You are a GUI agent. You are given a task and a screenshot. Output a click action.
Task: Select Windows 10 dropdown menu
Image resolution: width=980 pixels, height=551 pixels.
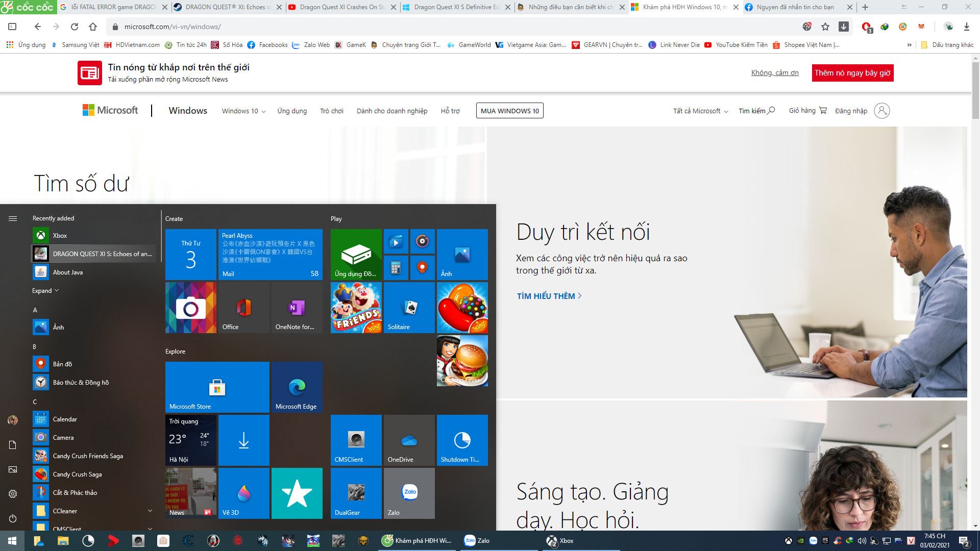click(243, 110)
